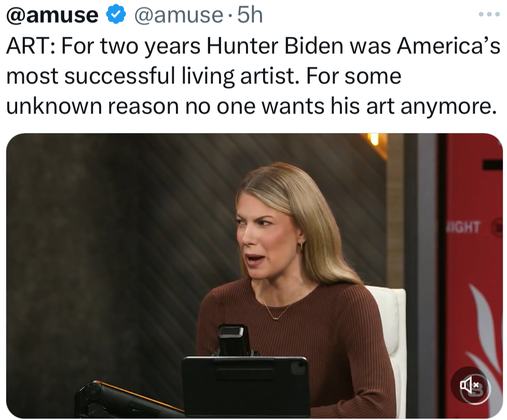
Task: Open the bold @amuse display name profile
Action: [x=52, y=16]
